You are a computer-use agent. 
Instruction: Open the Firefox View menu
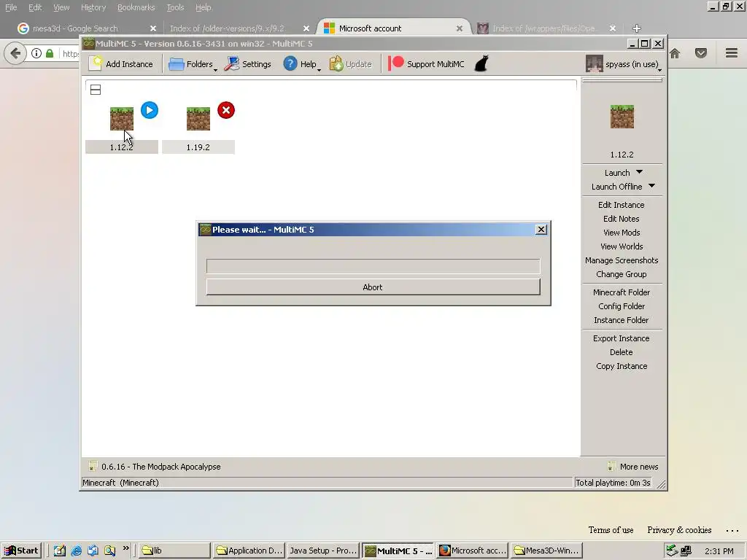pyautogui.click(x=61, y=7)
